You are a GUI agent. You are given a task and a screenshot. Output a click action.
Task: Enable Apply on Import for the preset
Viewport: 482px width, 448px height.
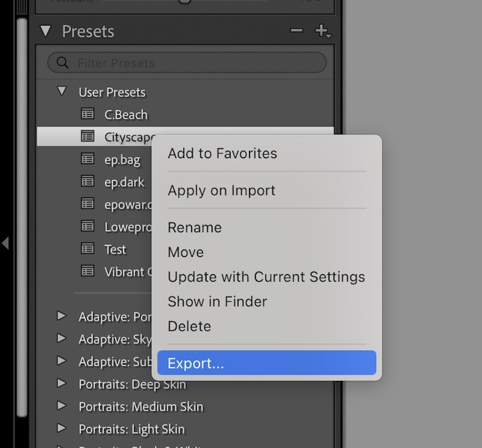point(221,190)
